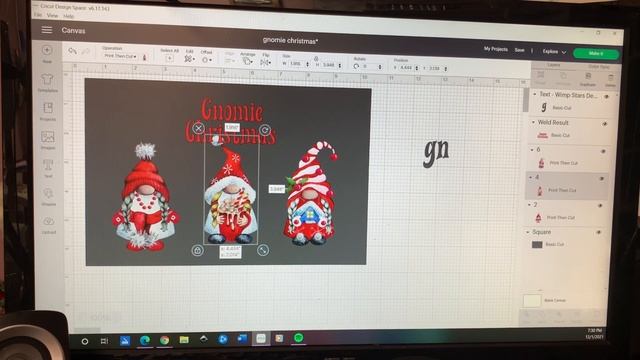Click the Blank Canvas color swatch
This screenshot has height=360, width=640.
point(532,300)
